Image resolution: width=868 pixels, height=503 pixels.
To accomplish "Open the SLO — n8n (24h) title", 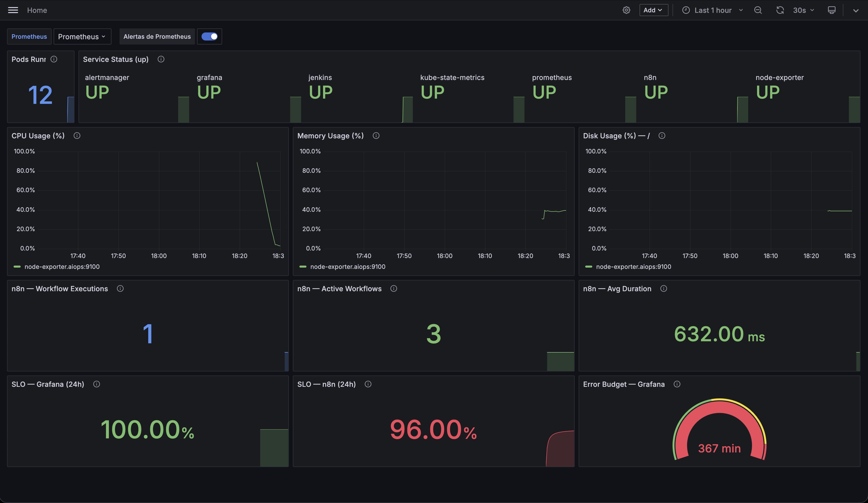I will 327,384.
